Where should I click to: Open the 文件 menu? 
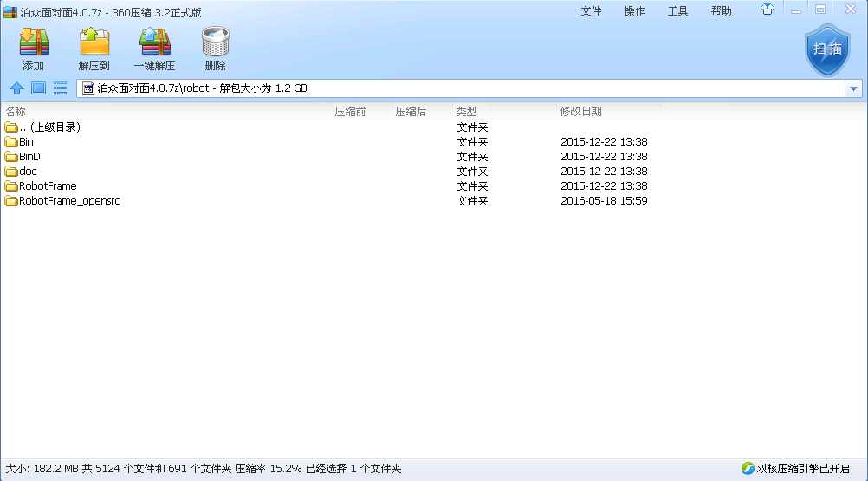tap(591, 11)
